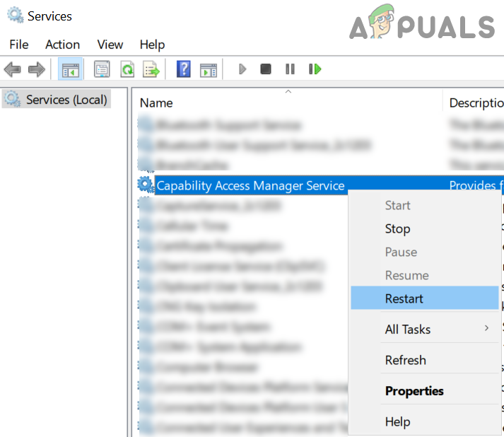Open the File menu
The width and height of the screenshot is (504, 437).
[x=18, y=45]
